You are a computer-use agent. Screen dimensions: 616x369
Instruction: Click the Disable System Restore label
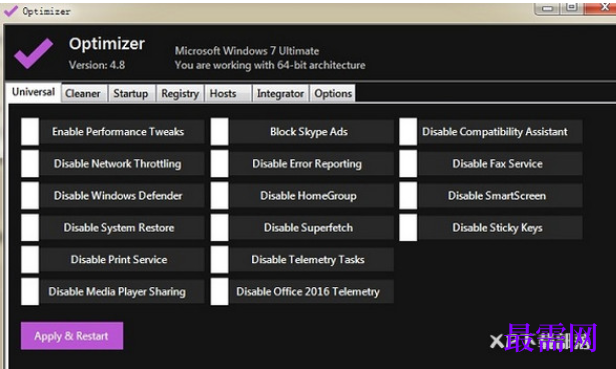[122, 228]
